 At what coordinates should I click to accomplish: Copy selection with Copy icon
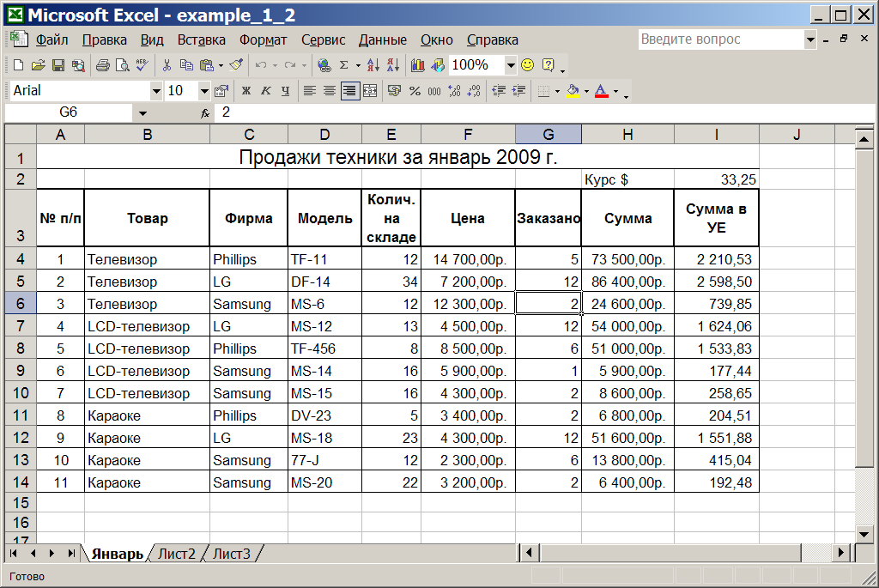point(186,65)
